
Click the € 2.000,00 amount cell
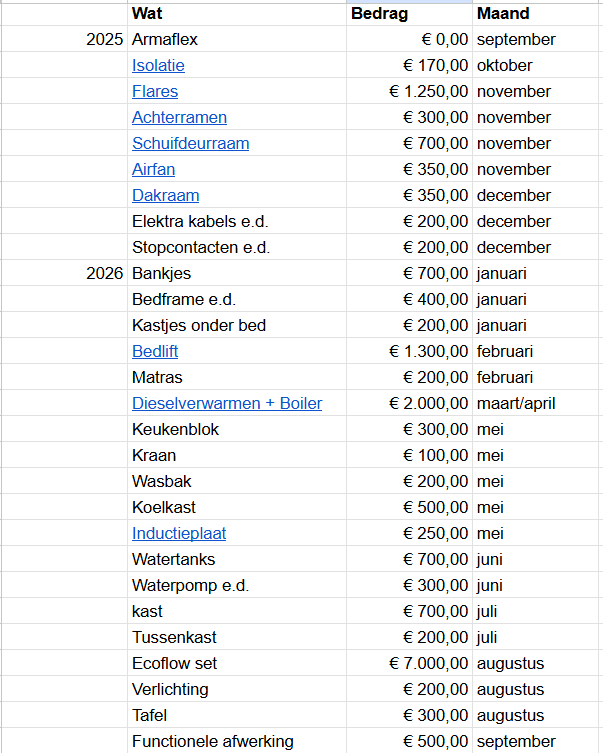409,404
